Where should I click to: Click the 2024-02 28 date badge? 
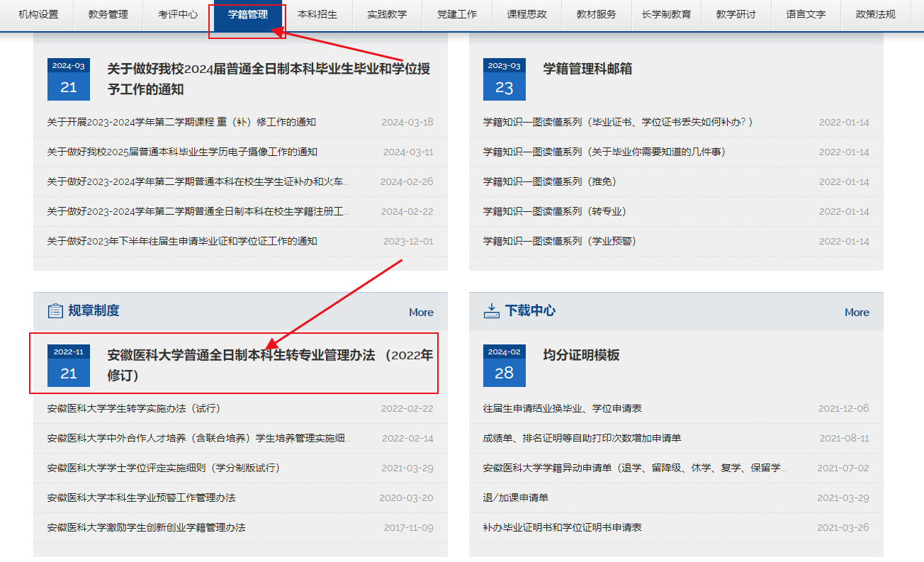click(x=505, y=366)
